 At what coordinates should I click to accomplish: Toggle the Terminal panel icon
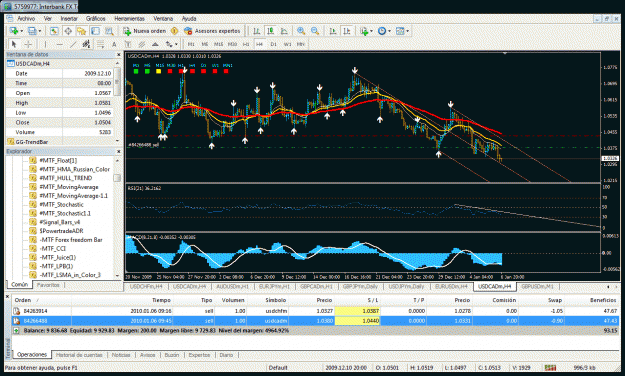click(x=95, y=31)
